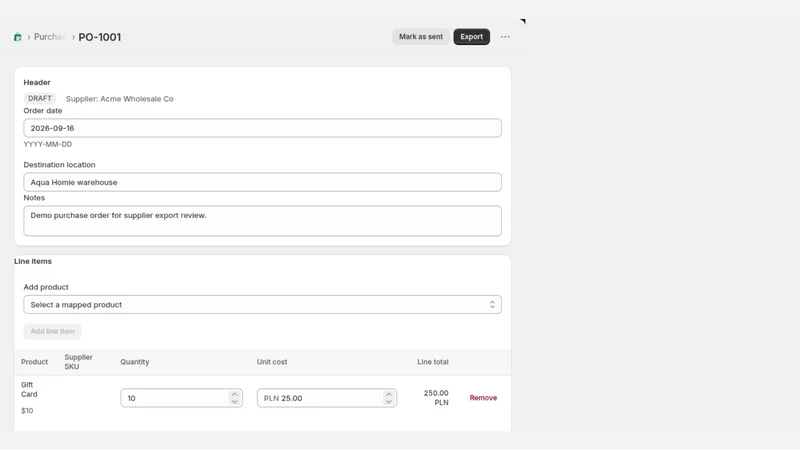Click the Product column header
Screen dimensions: 800x450
(x=34, y=362)
